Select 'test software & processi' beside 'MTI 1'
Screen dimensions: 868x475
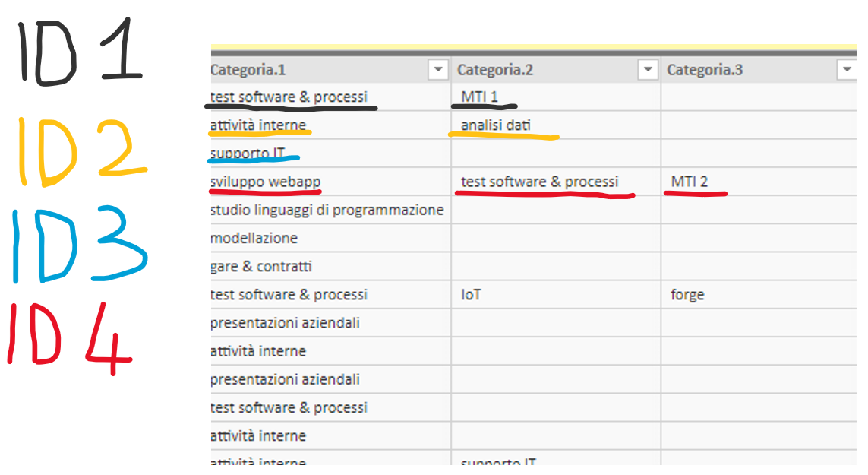coord(331,97)
